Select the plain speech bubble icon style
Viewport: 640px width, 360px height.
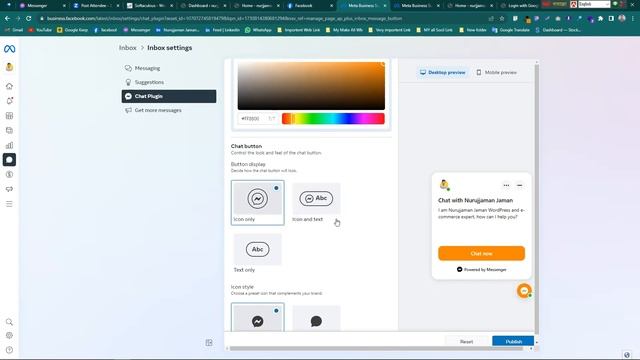click(x=316, y=318)
